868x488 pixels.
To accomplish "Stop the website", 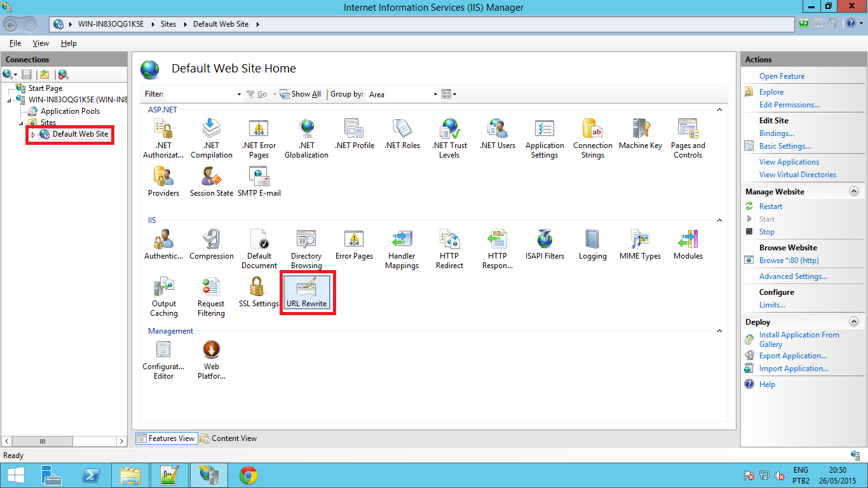I will coord(767,232).
